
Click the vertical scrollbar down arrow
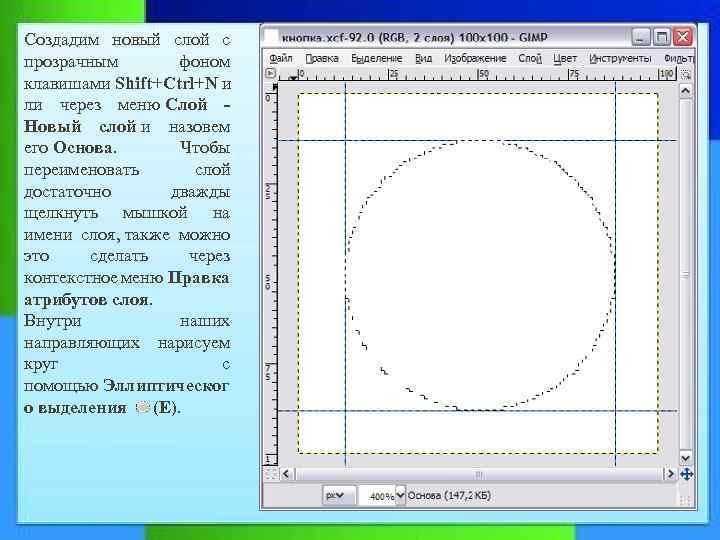pos(686,458)
